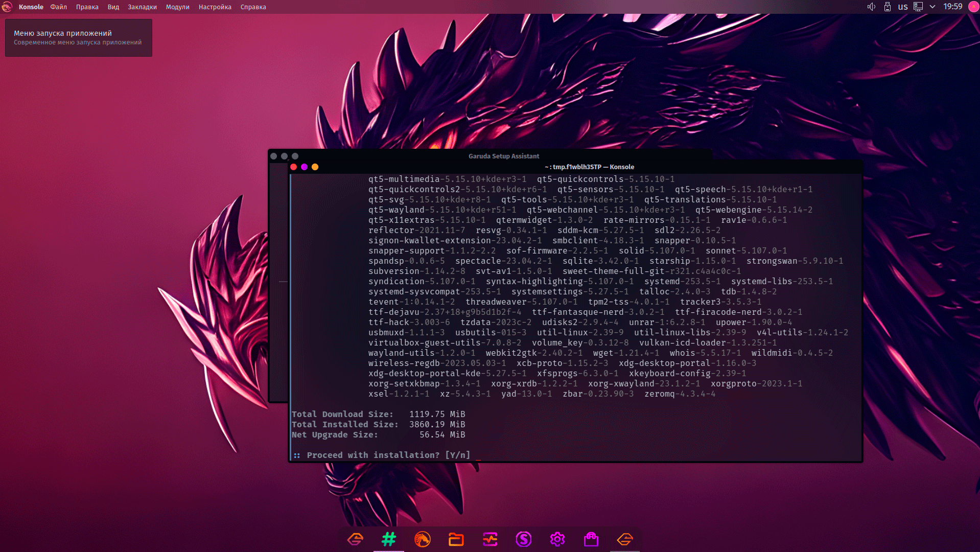Switch the 'us' keyboard layout indicator
This screenshot has height=552, width=980.
coord(903,7)
